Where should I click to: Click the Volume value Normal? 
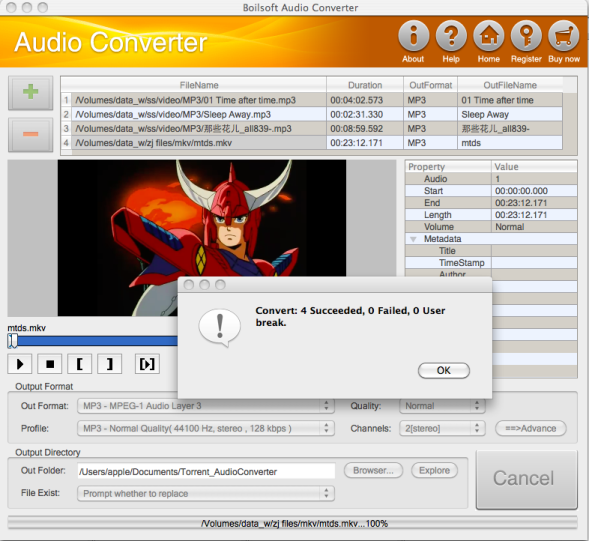click(534, 227)
